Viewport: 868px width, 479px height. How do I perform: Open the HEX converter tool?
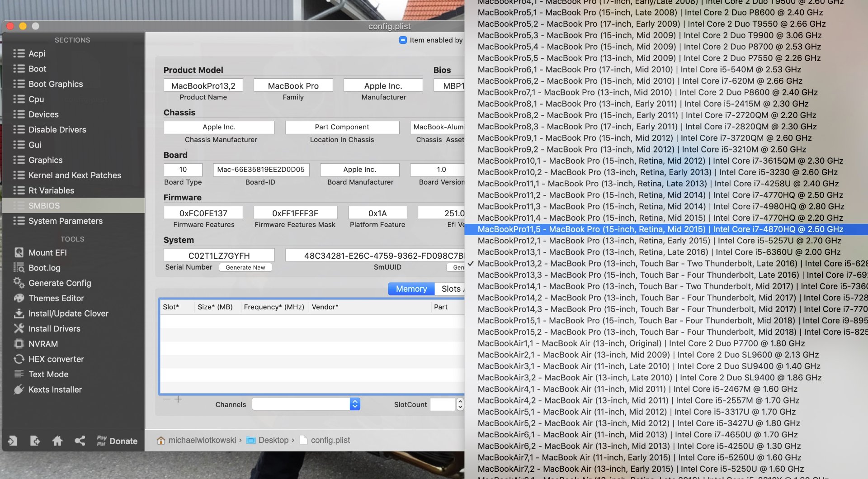click(x=49, y=359)
